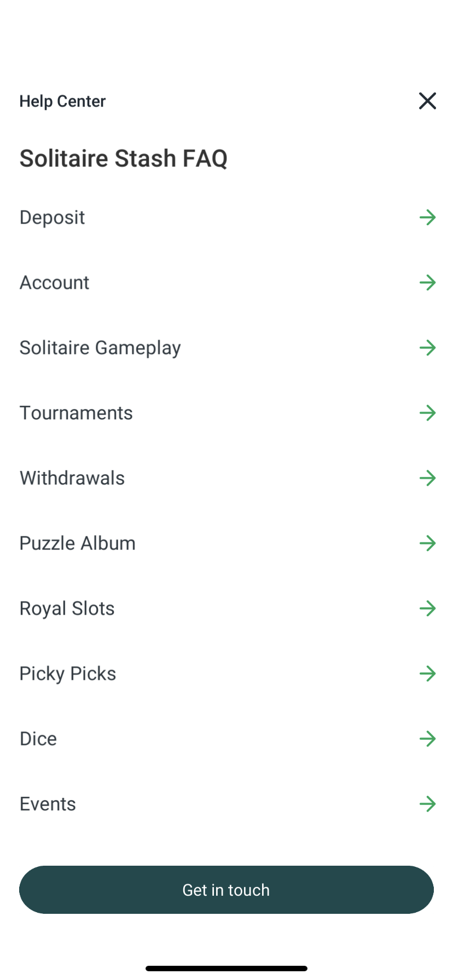Tap the arrow next to Puzzle Album
Screen dimensions: 453x980
tap(427, 543)
